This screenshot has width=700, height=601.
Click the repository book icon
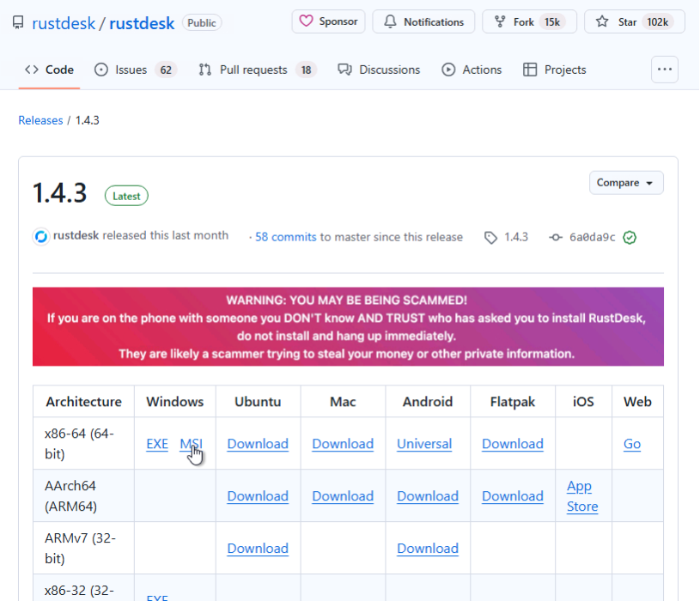(x=19, y=23)
